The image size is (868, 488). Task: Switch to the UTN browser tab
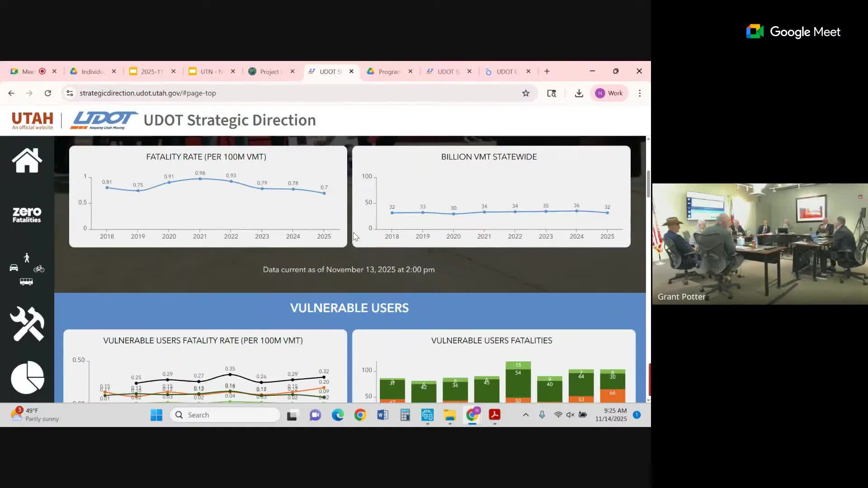(211, 71)
